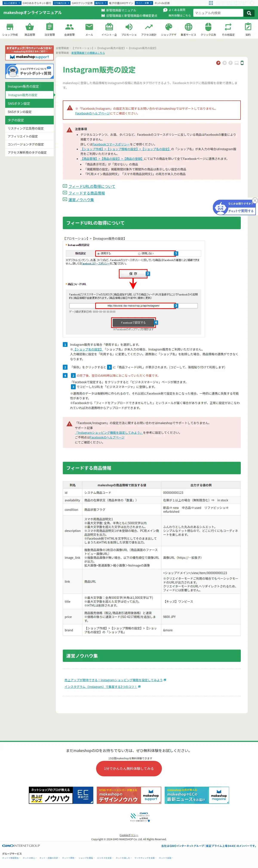Click the 売上げアップノウハウ EC banner

(x=61, y=795)
